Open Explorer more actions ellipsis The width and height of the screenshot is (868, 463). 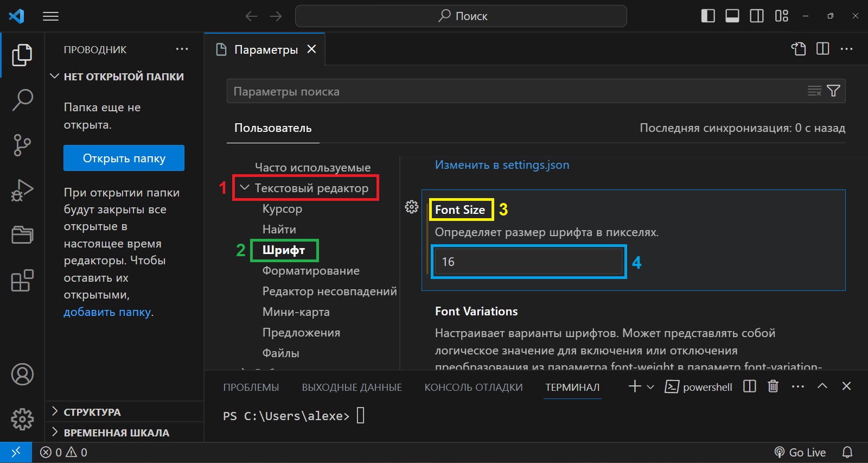point(182,49)
